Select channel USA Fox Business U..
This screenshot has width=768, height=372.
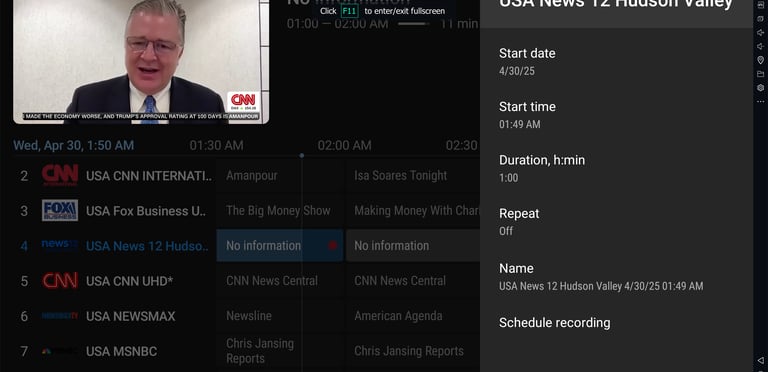[x=146, y=211]
